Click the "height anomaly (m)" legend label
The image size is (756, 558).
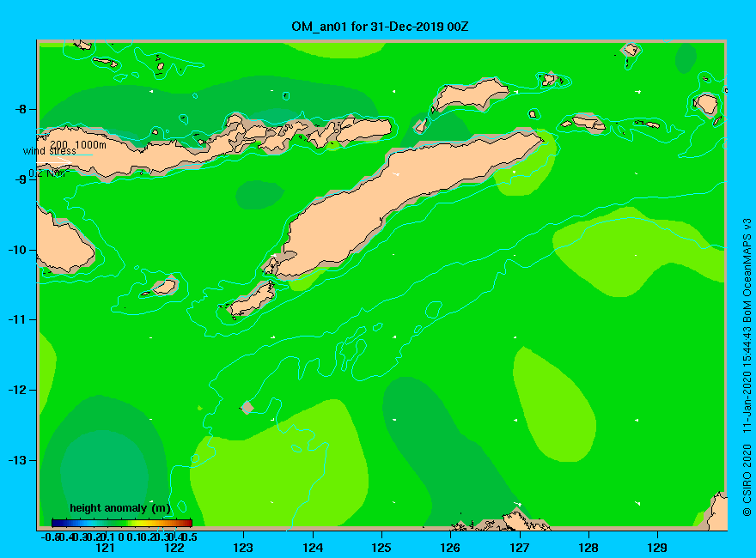click(120, 508)
